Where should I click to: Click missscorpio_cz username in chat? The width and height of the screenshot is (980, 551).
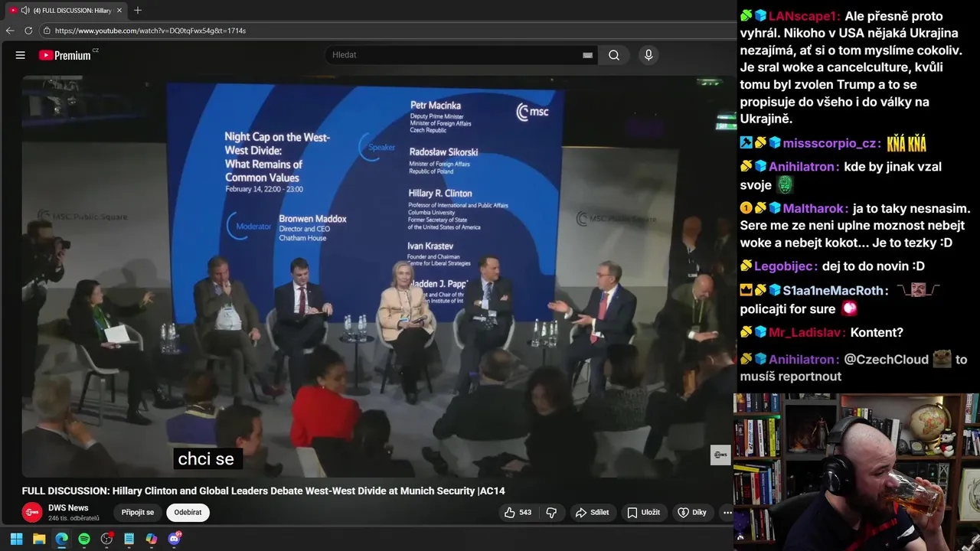click(830, 143)
